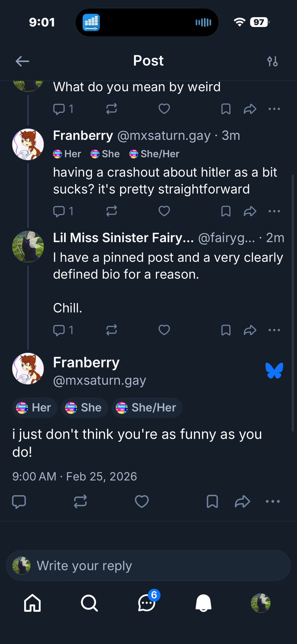The height and width of the screenshot is (644, 297).
Task: Tap the blue butterfly icon
Action: [274, 370]
